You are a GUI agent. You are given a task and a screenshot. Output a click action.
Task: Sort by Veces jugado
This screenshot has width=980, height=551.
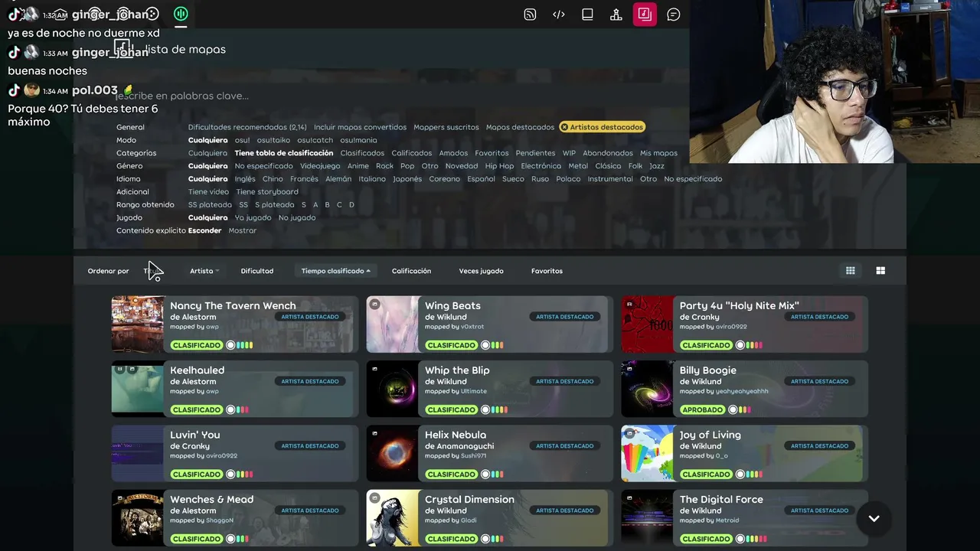click(x=481, y=271)
